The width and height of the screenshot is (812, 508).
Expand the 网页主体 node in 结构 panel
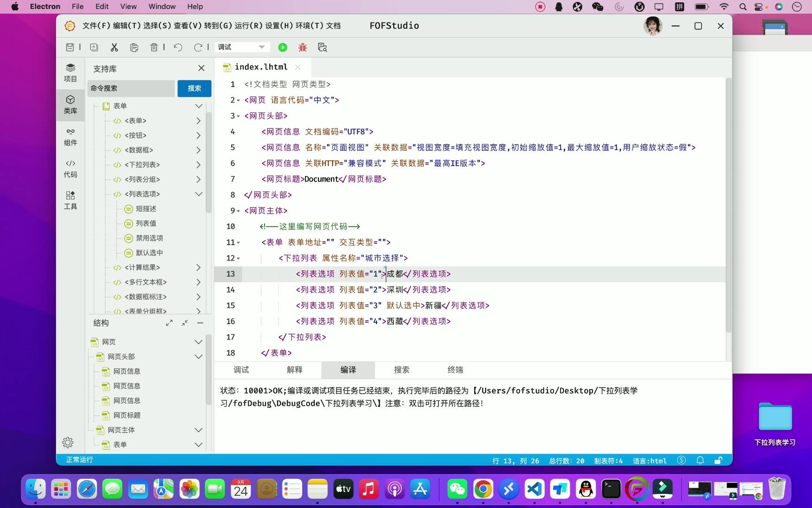click(198, 429)
